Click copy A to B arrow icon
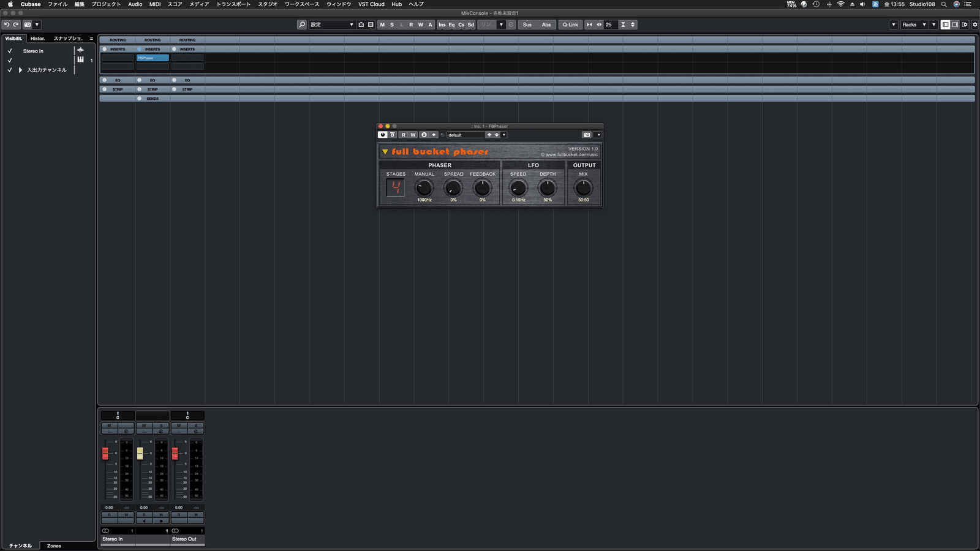This screenshot has height=551, width=980. (x=434, y=135)
